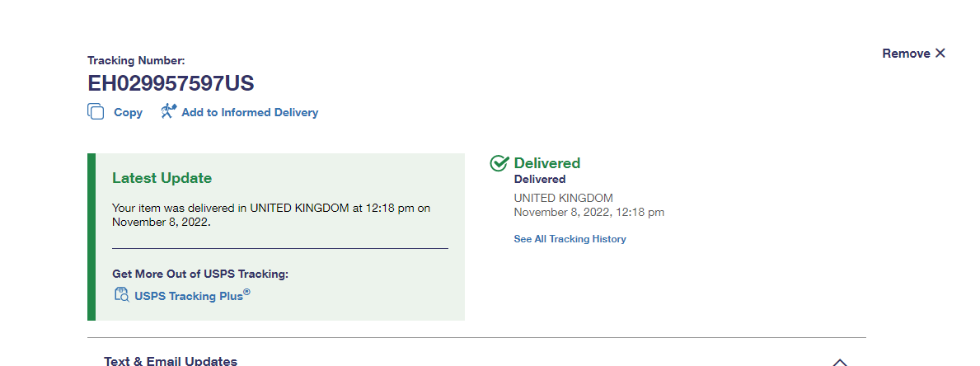980x366 pixels.
Task: Open the USPS Tracking Plus link
Action: 193,295
